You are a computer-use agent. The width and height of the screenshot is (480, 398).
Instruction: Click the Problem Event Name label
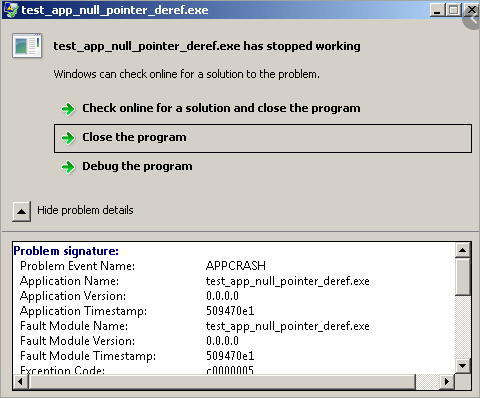pyautogui.click(x=77, y=266)
